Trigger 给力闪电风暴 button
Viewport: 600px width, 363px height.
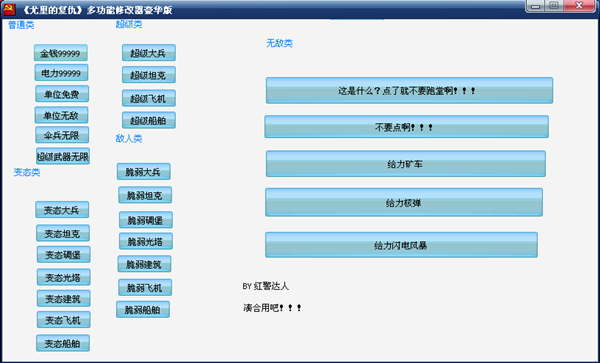pyautogui.click(x=401, y=245)
